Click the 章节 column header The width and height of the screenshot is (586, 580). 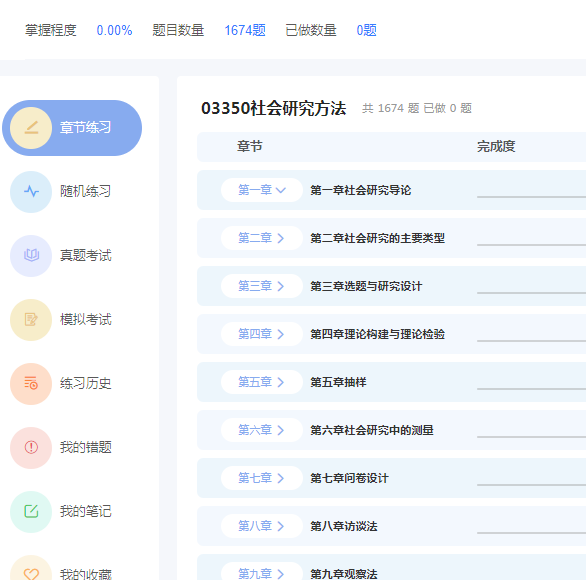pyautogui.click(x=250, y=146)
